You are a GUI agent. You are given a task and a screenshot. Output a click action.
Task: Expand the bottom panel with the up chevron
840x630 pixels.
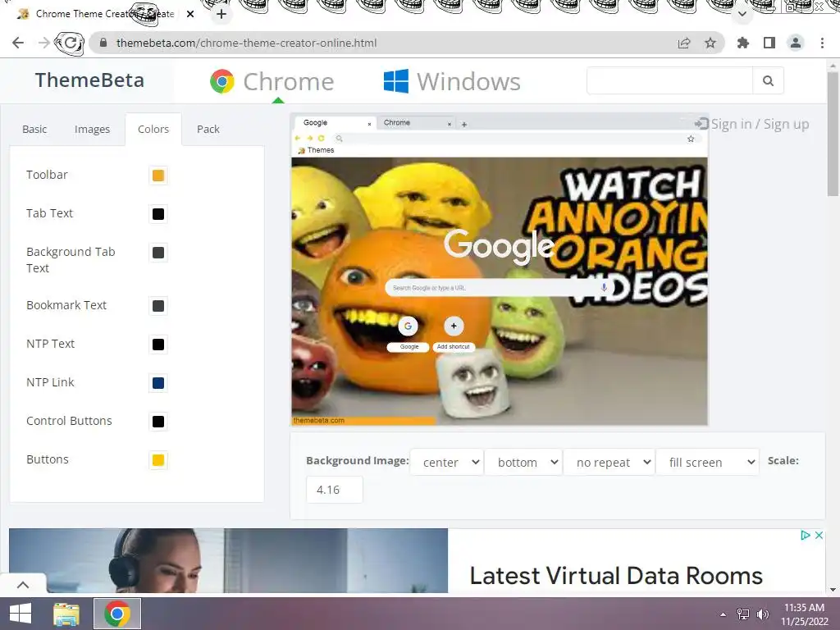click(23, 584)
